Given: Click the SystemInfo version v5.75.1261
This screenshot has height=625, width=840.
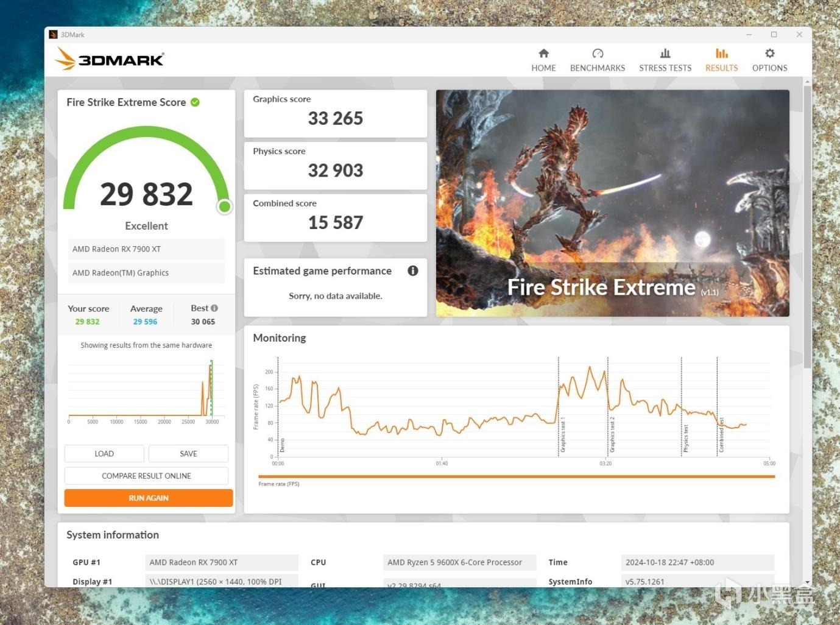Looking at the screenshot, I should [697, 581].
